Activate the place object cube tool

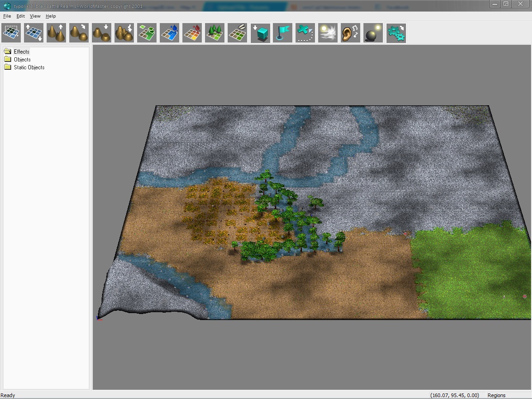[260, 33]
